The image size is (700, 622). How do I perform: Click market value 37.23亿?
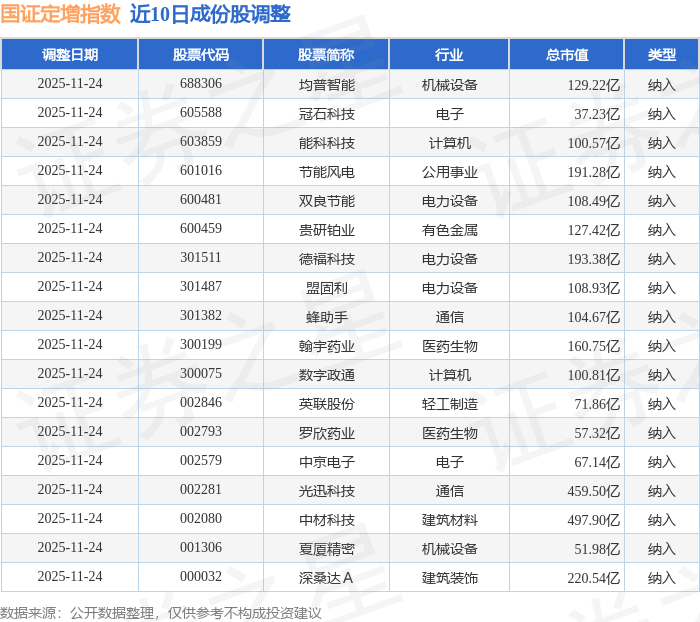point(597,114)
